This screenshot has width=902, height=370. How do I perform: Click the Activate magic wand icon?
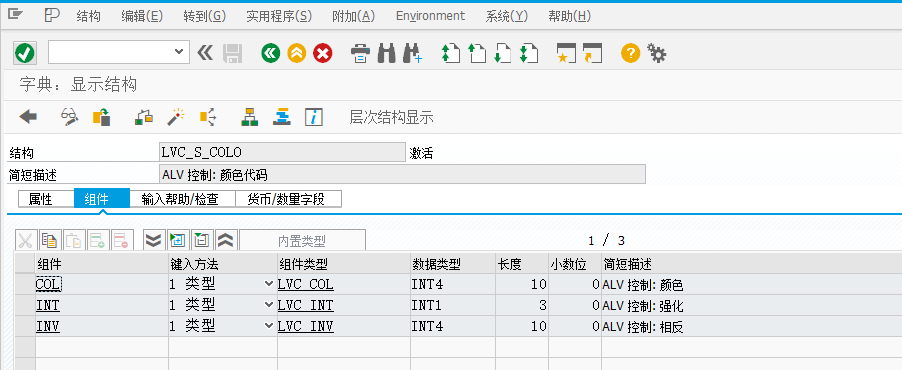(x=175, y=117)
